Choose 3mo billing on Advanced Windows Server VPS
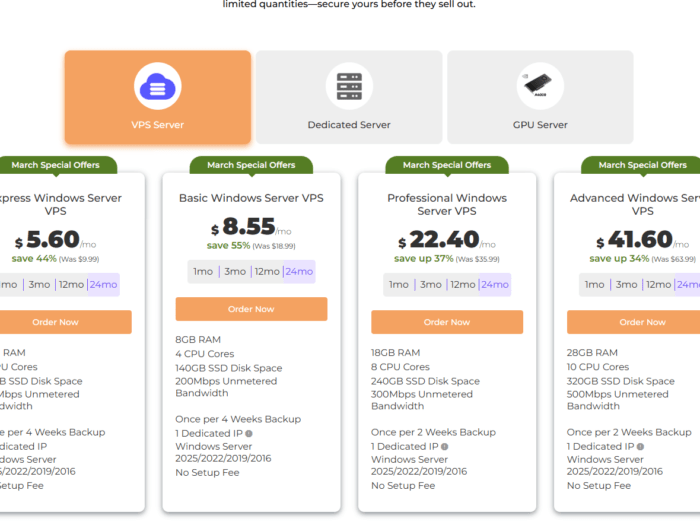 pyautogui.click(x=627, y=284)
